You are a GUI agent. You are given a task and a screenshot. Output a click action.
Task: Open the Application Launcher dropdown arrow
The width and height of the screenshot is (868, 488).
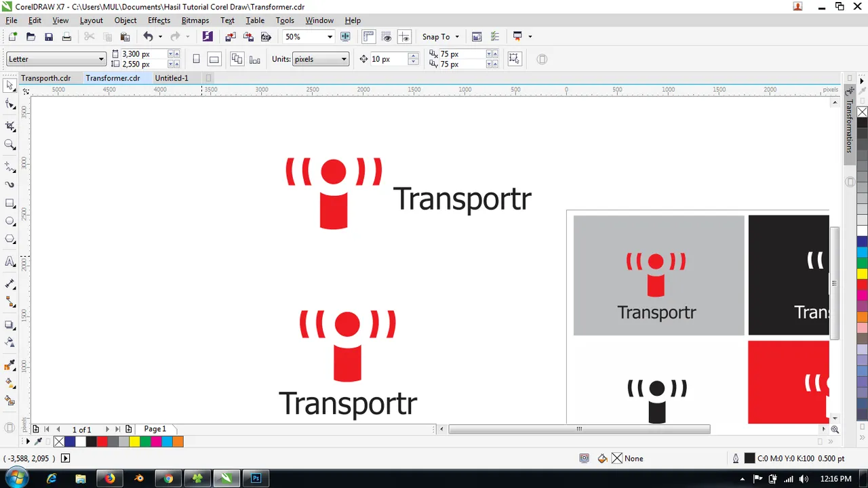[530, 37]
